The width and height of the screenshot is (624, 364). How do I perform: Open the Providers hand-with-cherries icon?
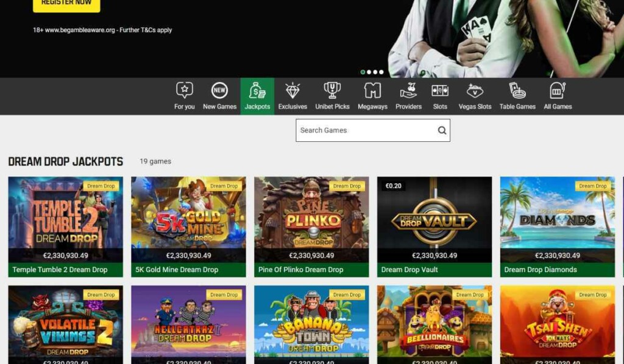(408, 90)
